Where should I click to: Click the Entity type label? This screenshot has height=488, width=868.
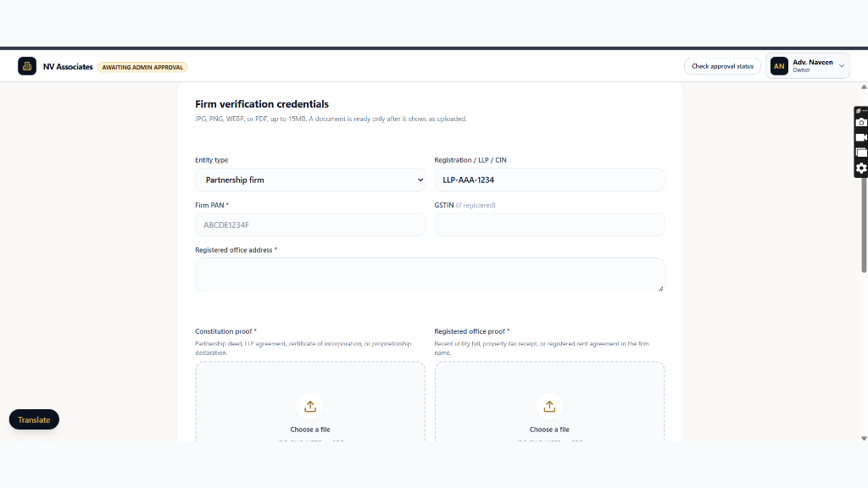[211, 160]
